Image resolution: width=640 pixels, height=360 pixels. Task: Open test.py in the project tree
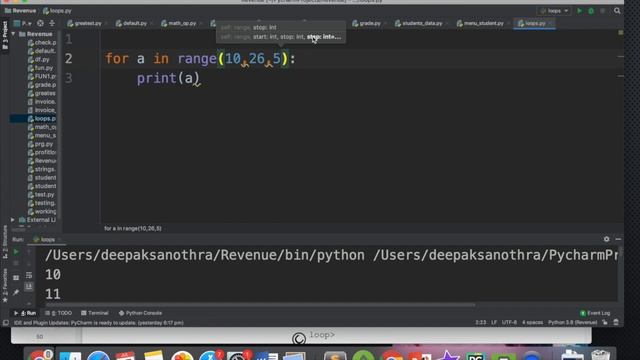(41, 195)
